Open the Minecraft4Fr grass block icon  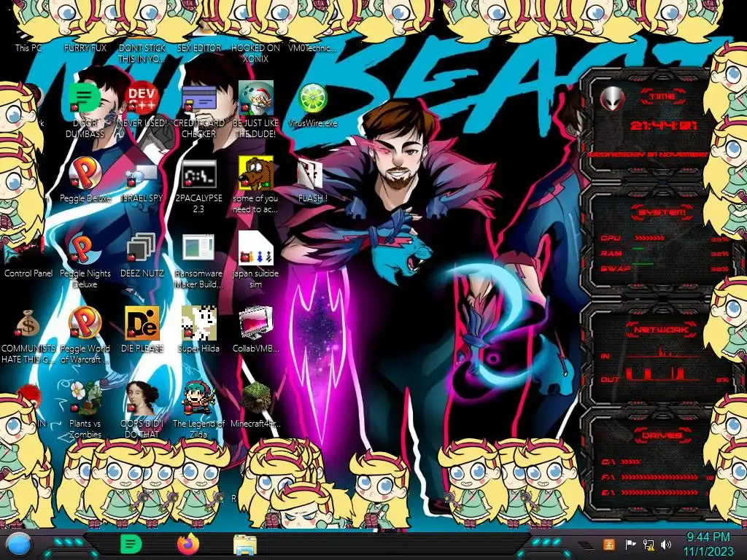coord(255,398)
